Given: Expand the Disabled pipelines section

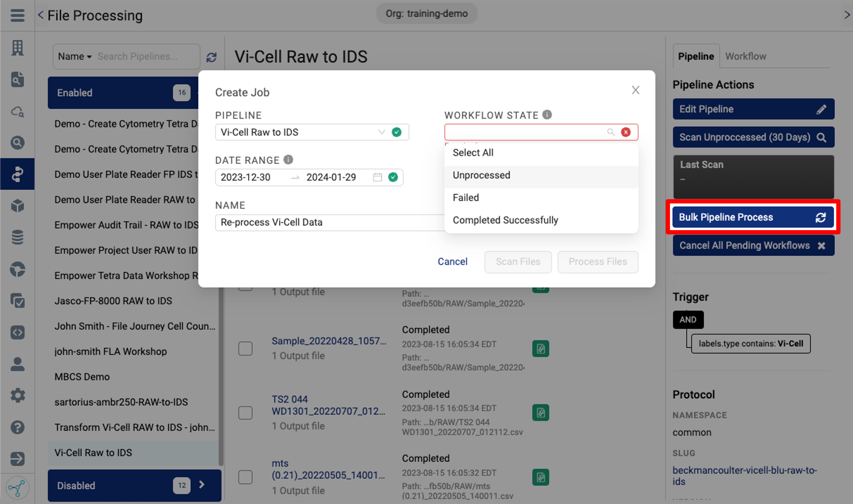Looking at the screenshot, I should point(202,485).
